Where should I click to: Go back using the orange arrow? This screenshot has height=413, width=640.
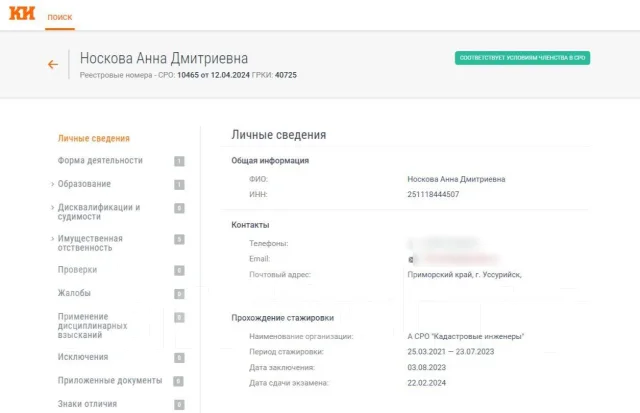(53, 64)
